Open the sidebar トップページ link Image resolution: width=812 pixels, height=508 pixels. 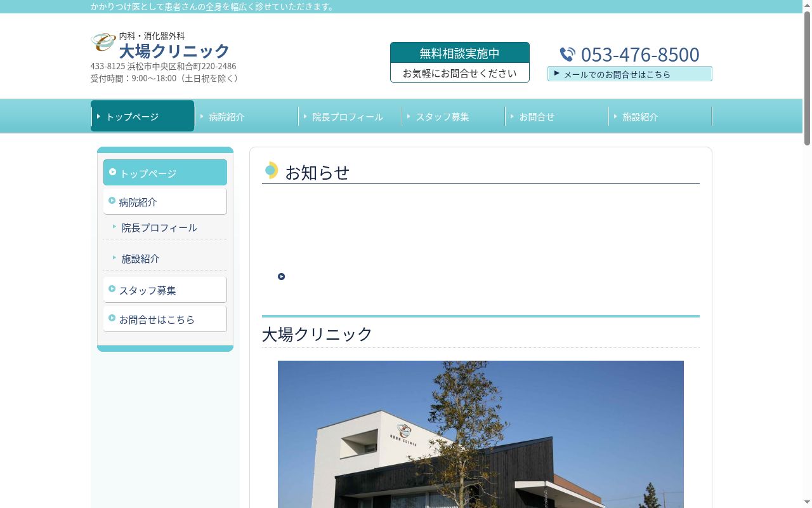165,173
